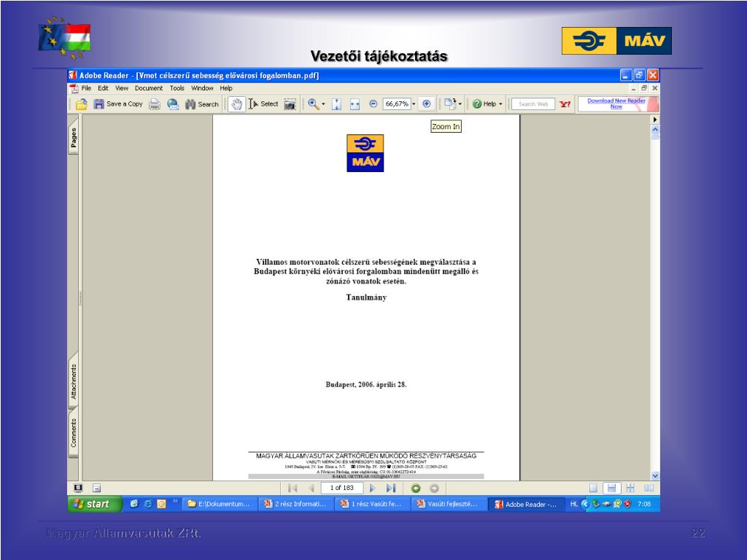Switch to 2 rész Informati... taskbar item
747x560 pixels.
click(296, 504)
